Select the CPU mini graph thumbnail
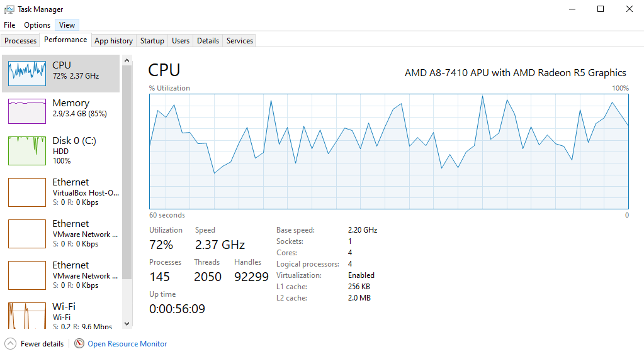Screen dimensions: 644x359 click(27, 74)
